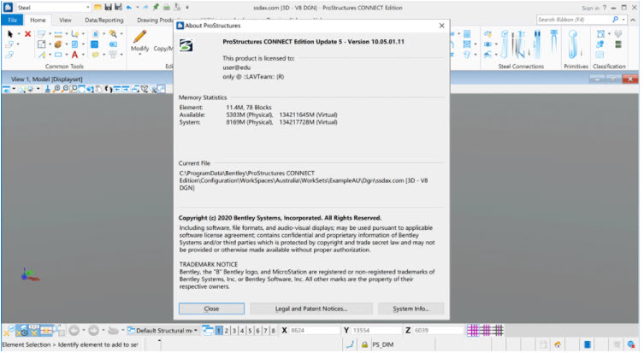
Task: Print using the printer icon in quick toolbar
Action: click(166, 8)
